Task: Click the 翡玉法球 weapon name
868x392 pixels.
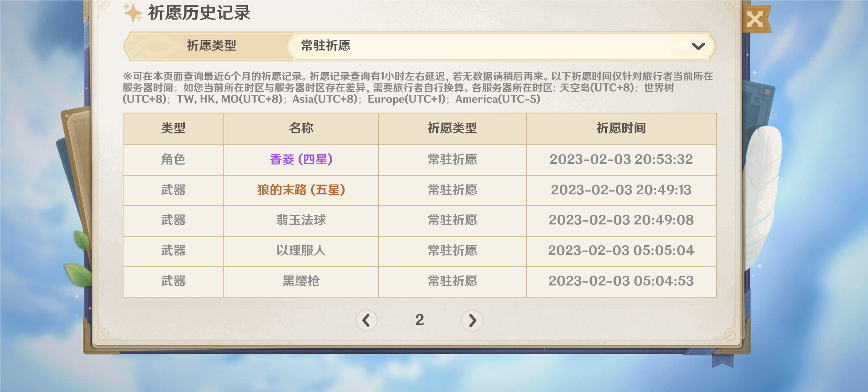Action: [x=301, y=220]
